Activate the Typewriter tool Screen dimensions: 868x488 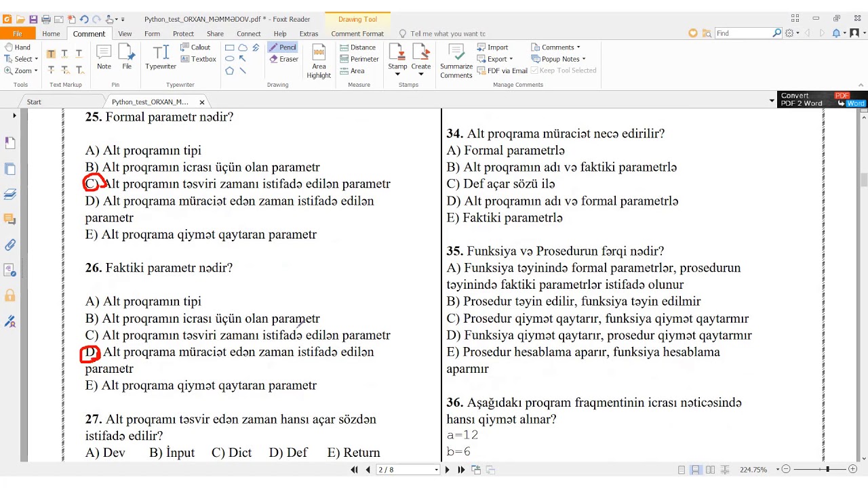161,57
